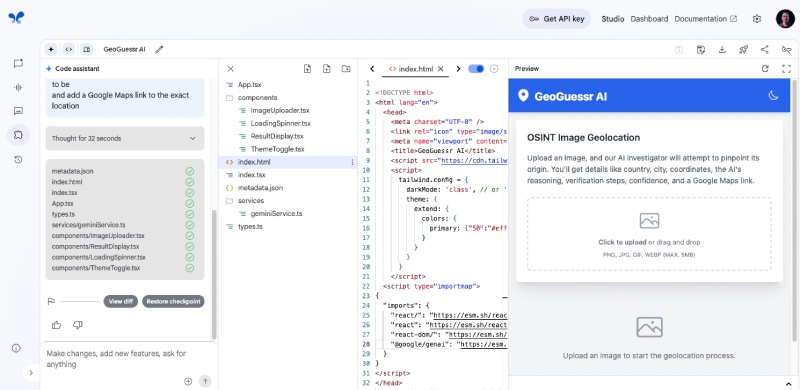Viewport: 800px width, 390px height.
Task: Close the index.html editor tab
Action: click(441, 69)
